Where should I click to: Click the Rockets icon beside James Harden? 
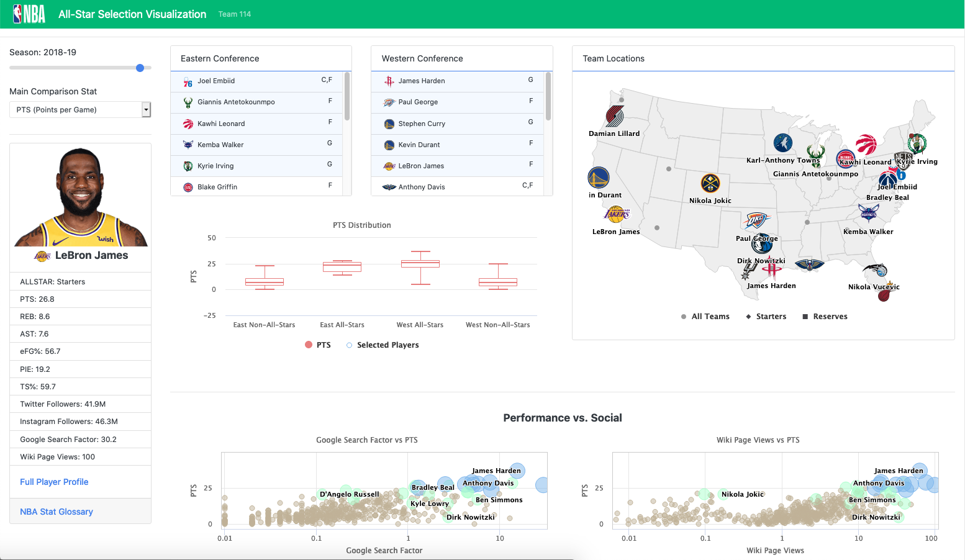click(x=389, y=81)
